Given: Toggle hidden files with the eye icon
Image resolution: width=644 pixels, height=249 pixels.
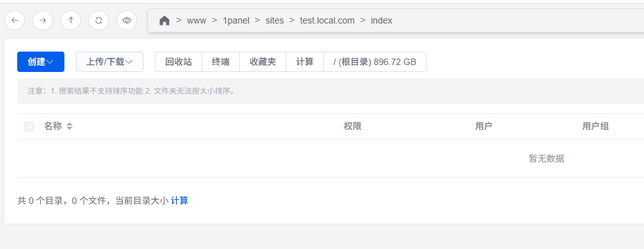Looking at the screenshot, I should (x=127, y=20).
